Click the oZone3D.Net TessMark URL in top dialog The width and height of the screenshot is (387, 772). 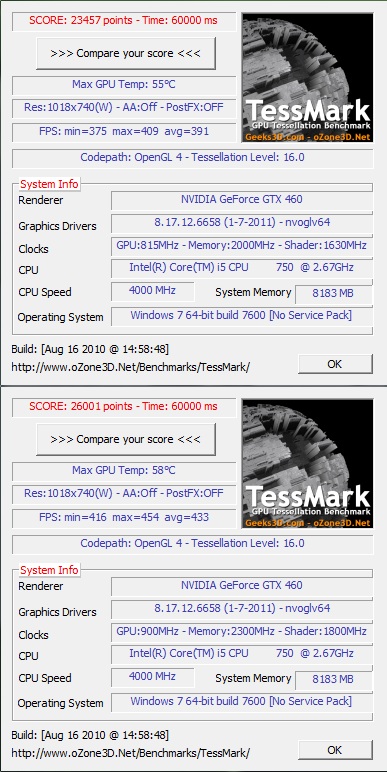[x=130, y=367]
